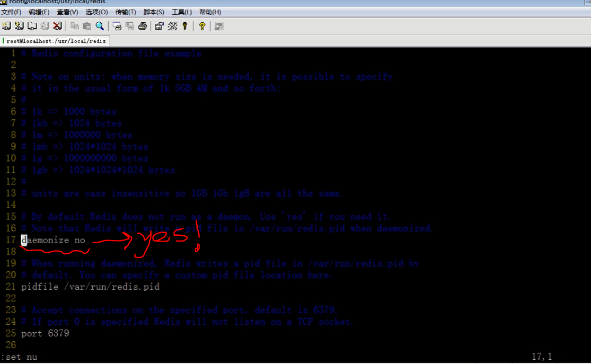The height and width of the screenshot is (364, 591).
Task: Click the yellow Help question mark icon
Action: [202, 26]
